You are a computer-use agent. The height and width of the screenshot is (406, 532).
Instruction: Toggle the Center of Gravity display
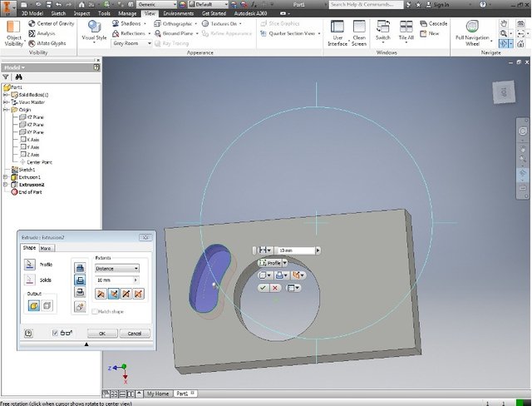coord(49,23)
